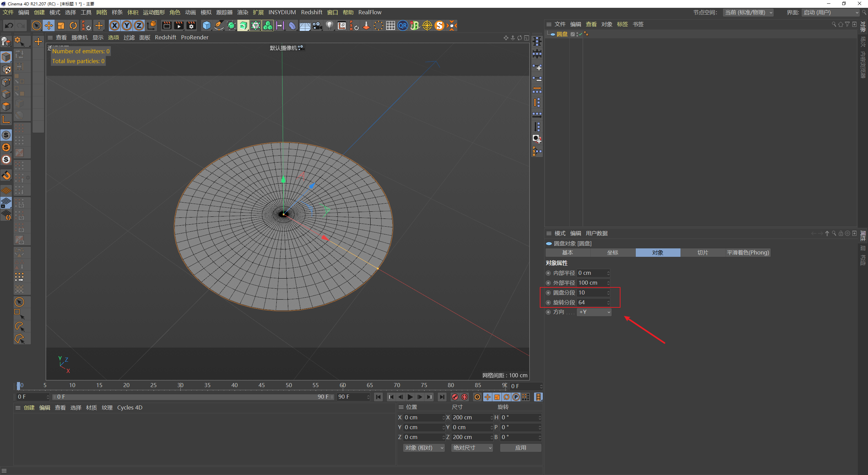Toggle the X axis lock
The width and height of the screenshot is (868, 475).
coord(115,25)
